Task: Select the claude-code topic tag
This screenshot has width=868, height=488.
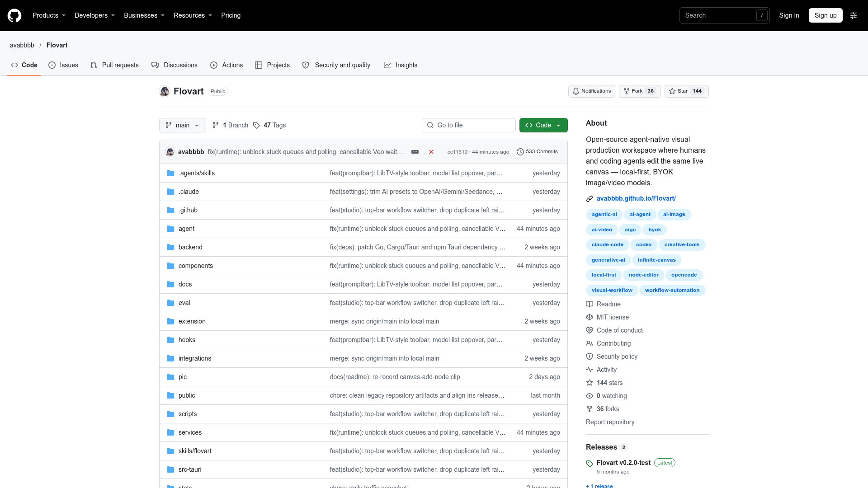Action: pyautogui.click(x=607, y=244)
